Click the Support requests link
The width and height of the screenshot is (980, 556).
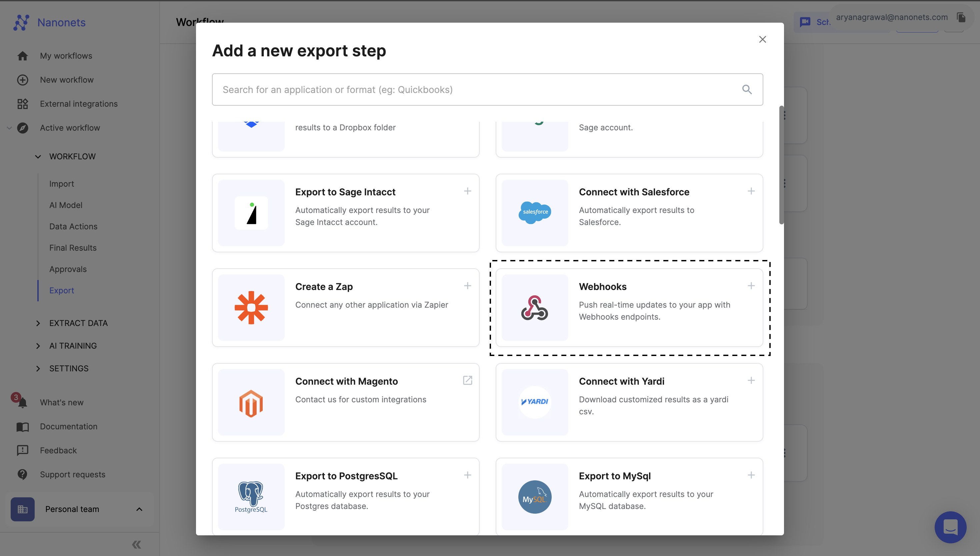[x=73, y=474]
